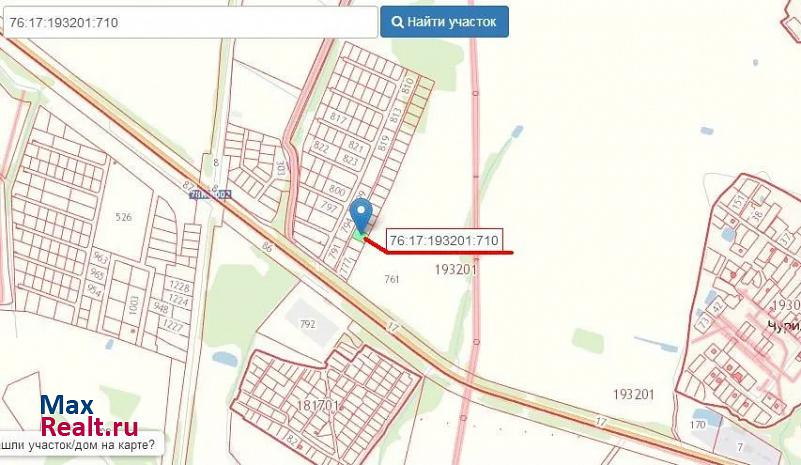Click the magnifier icon in search button

(x=397, y=22)
